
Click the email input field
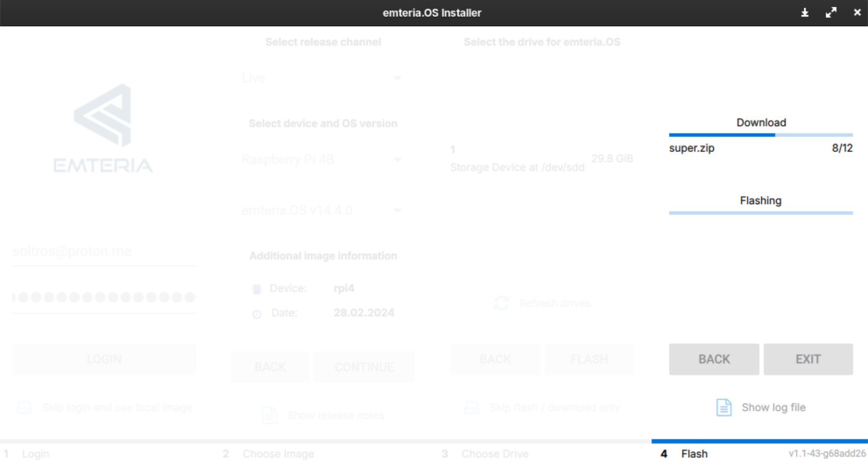coord(102,251)
